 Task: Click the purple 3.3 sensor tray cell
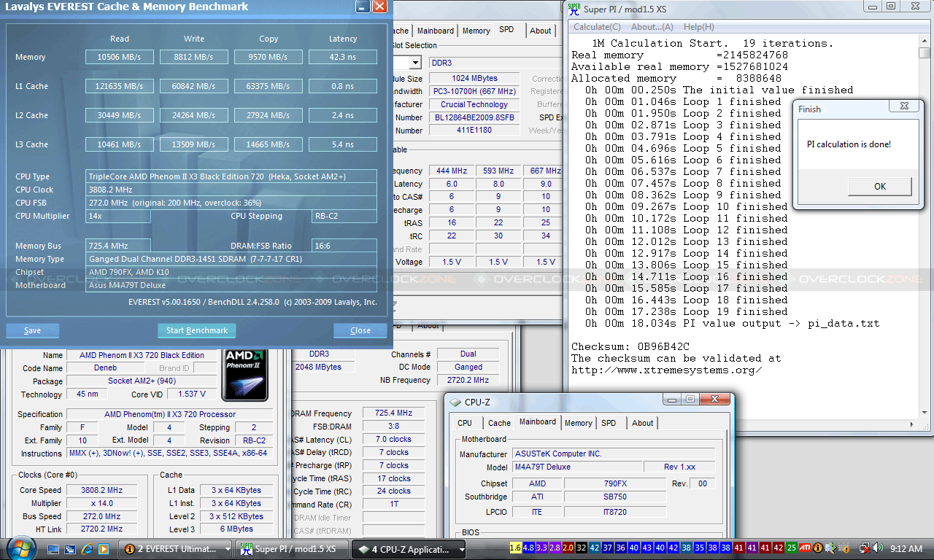tap(541, 548)
